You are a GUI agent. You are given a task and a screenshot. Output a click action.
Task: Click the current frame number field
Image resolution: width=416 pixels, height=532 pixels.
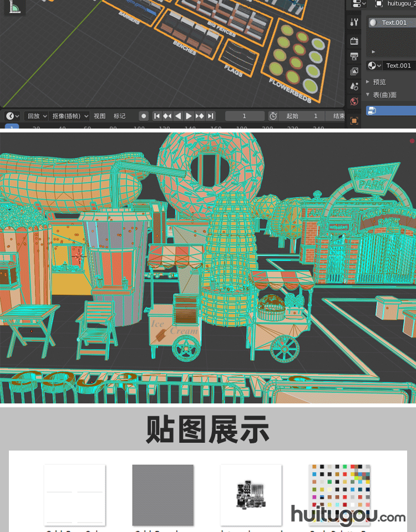point(245,116)
